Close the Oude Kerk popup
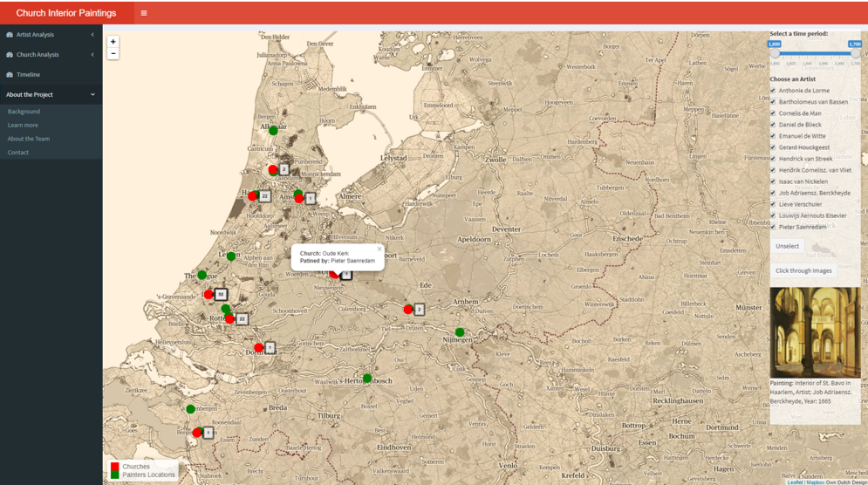The image size is (868, 485). (x=379, y=249)
